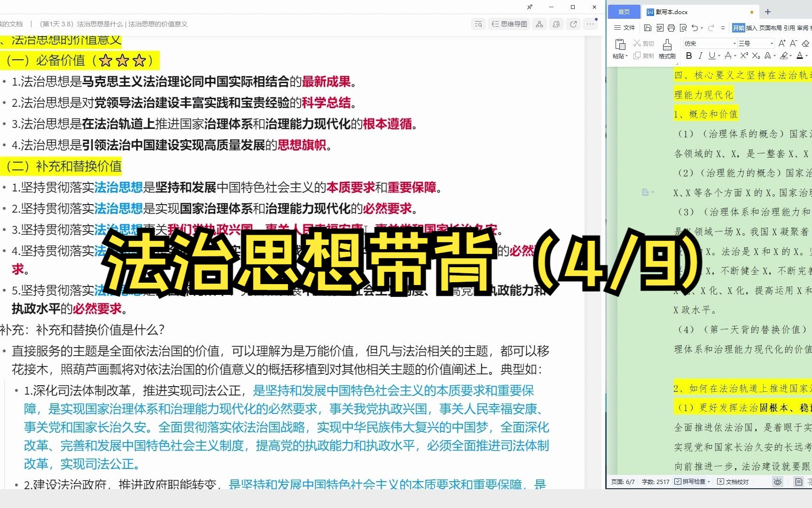Toggle underline formatting
Screen dimensions: 812x508
pos(712,56)
